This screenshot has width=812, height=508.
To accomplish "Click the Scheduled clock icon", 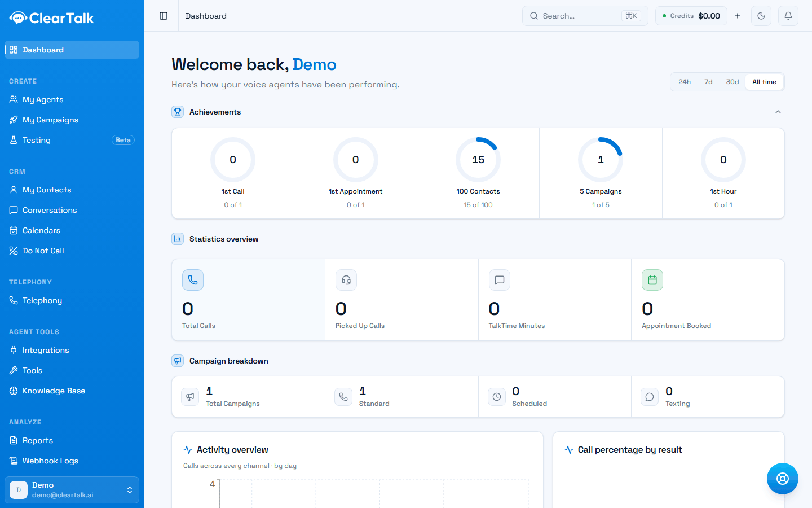I will 497,397.
